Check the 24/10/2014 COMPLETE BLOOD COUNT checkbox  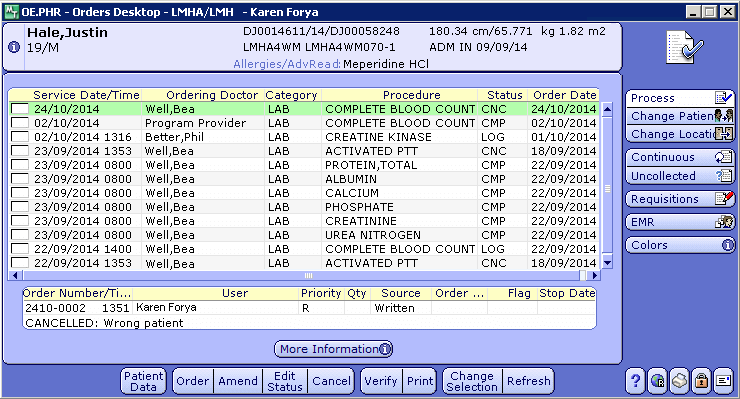click(x=20, y=109)
